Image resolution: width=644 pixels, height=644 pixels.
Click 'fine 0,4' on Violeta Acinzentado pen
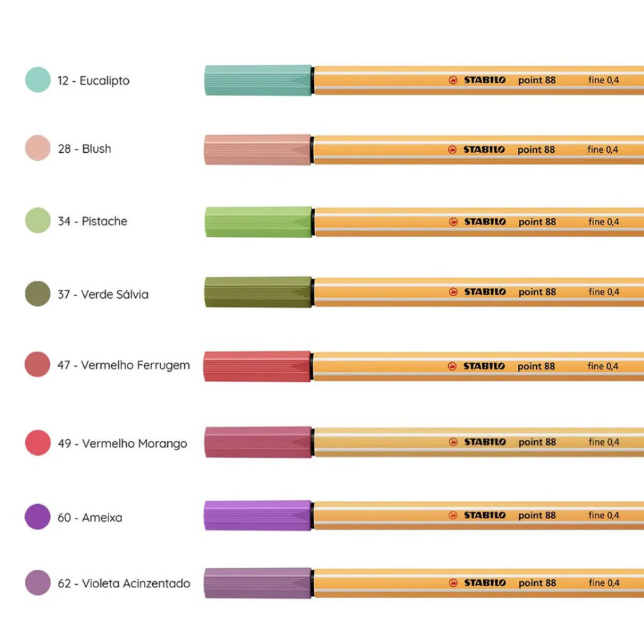click(x=604, y=583)
